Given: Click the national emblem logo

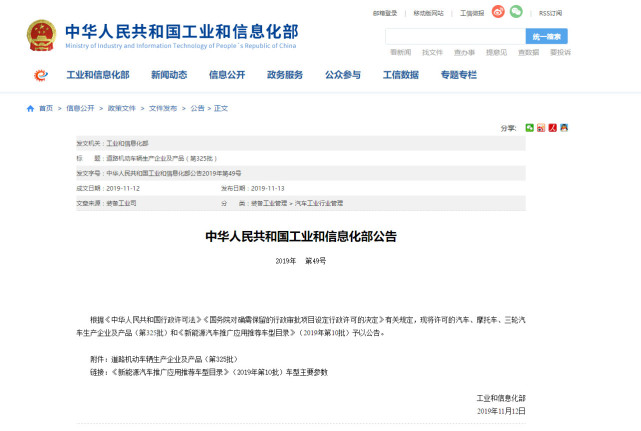Looking at the screenshot, I should [41, 35].
